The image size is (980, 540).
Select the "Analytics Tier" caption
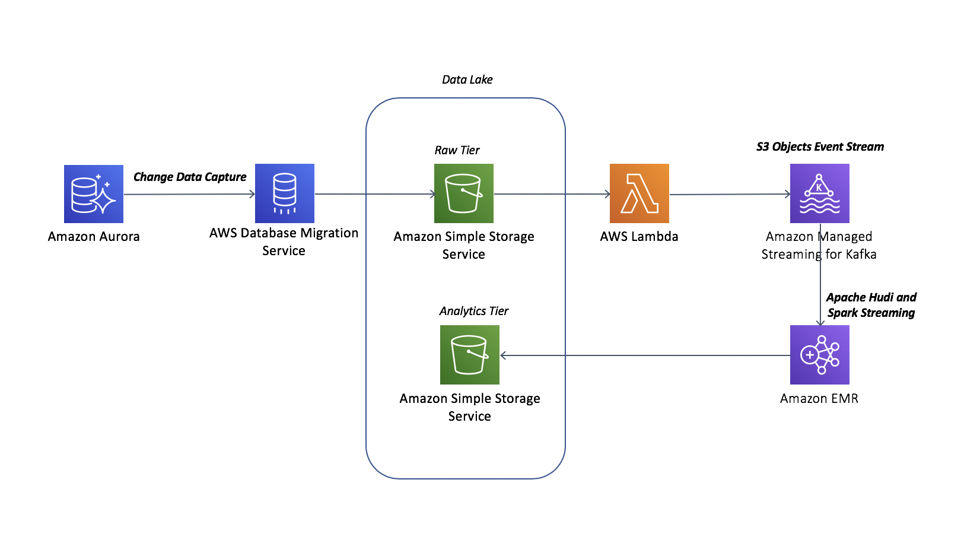coord(474,311)
